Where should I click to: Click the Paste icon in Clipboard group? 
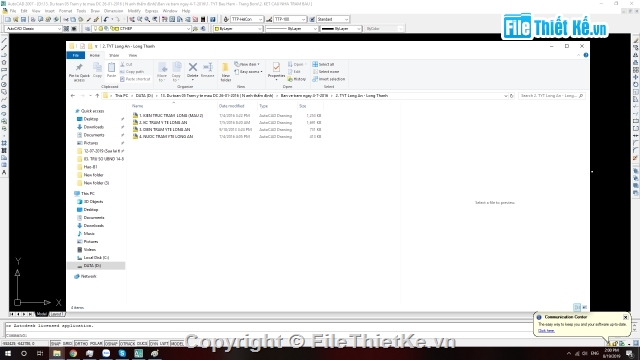(111, 70)
